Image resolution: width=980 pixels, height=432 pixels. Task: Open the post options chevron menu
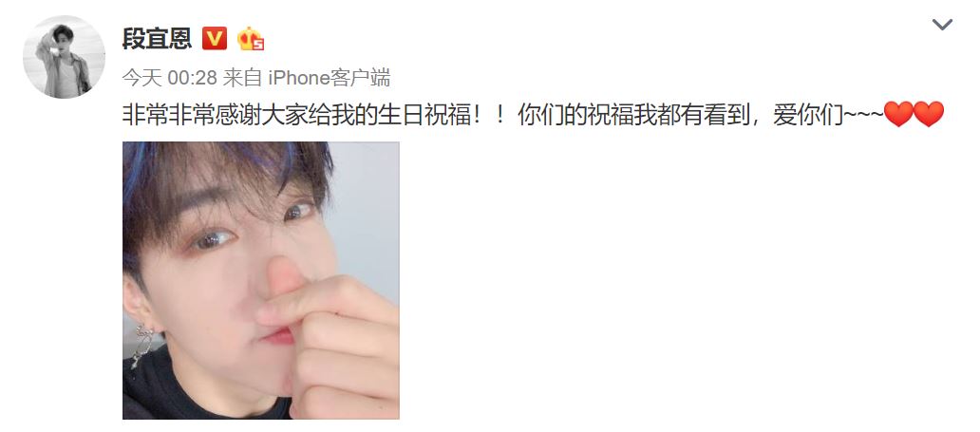(x=942, y=25)
